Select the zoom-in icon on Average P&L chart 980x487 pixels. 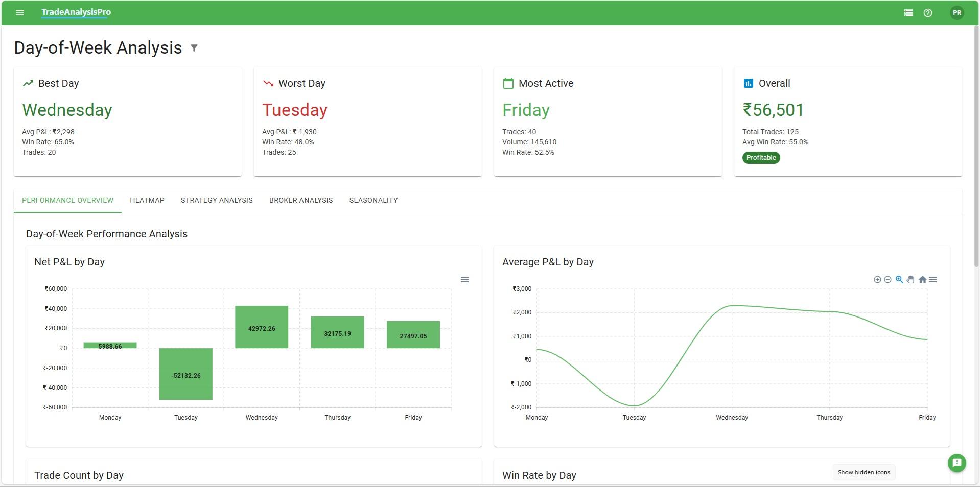[877, 279]
